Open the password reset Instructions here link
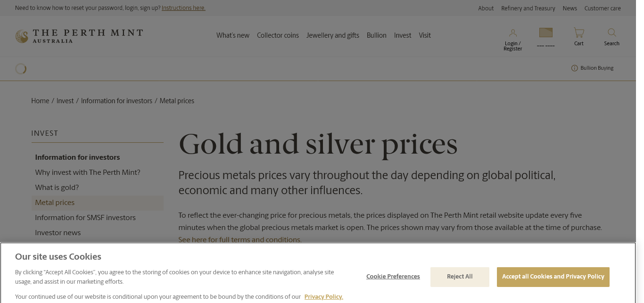Screen dimensions: 644x303 coord(183,8)
